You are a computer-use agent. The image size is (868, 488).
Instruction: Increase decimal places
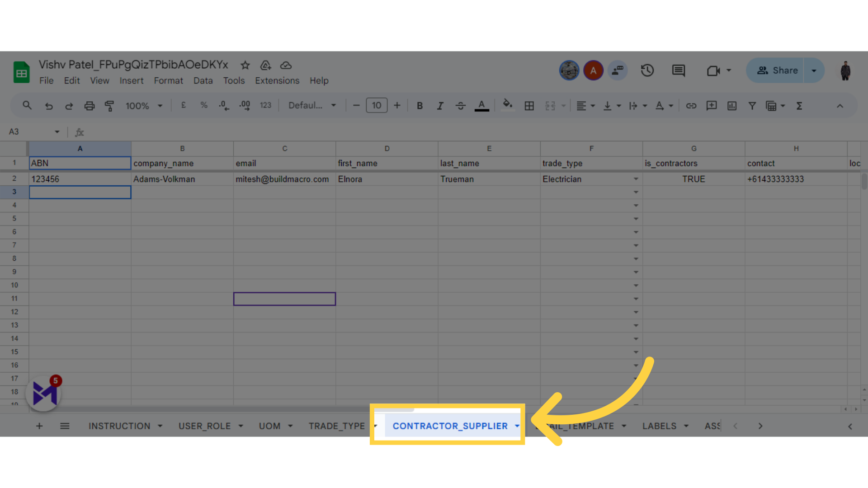[x=245, y=105]
